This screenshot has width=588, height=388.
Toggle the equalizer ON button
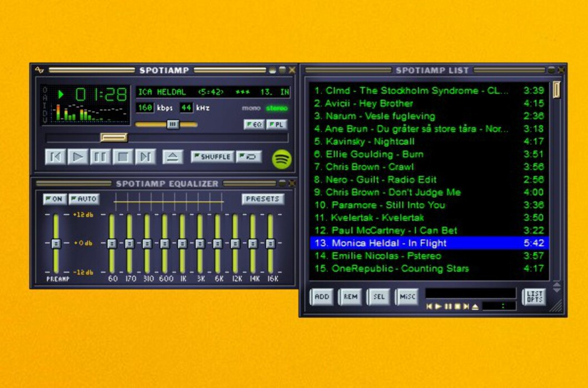(x=54, y=199)
